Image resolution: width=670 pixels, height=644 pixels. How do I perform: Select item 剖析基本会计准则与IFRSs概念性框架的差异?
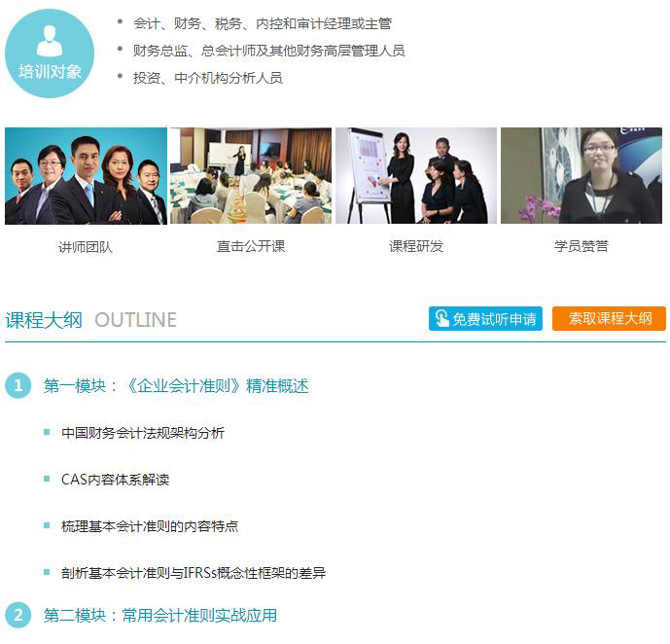tap(194, 573)
